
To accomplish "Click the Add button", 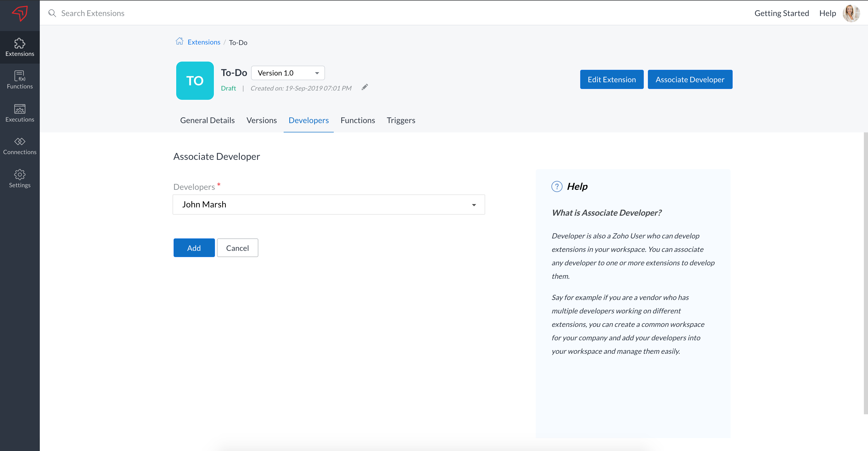I will click(194, 248).
